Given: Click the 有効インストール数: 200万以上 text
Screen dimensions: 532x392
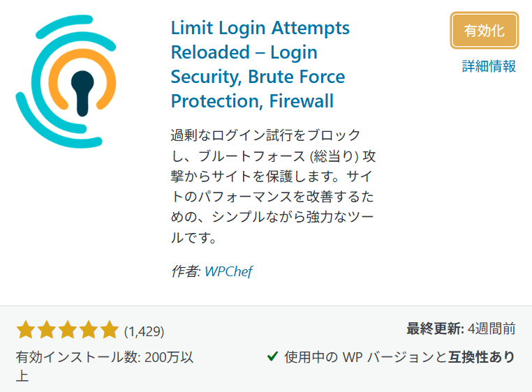Looking at the screenshot, I should point(105,366).
